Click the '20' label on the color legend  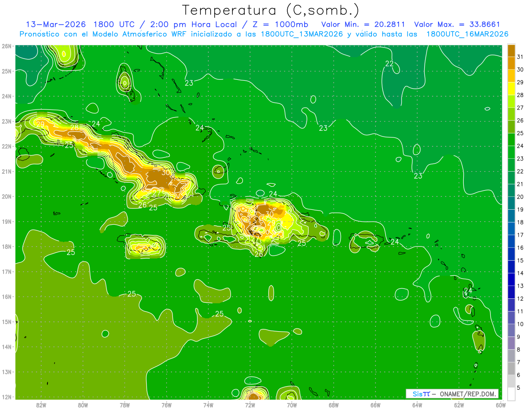pos(520,197)
